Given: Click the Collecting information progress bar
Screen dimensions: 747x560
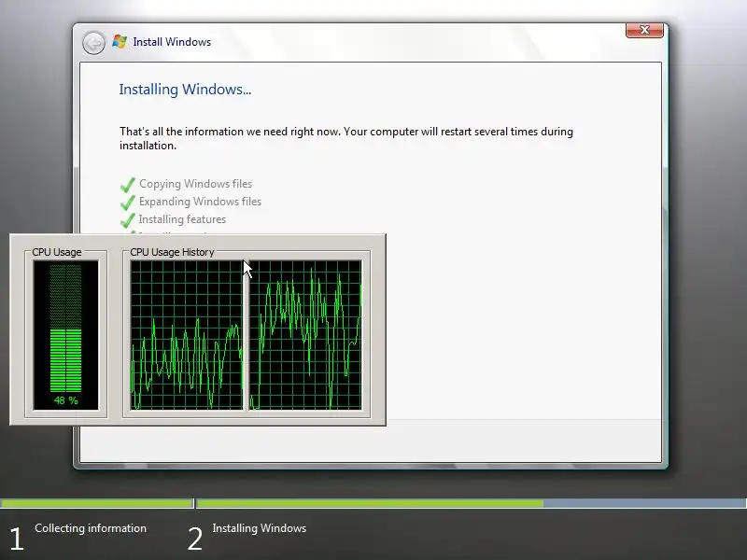Looking at the screenshot, I should coord(97,503).
